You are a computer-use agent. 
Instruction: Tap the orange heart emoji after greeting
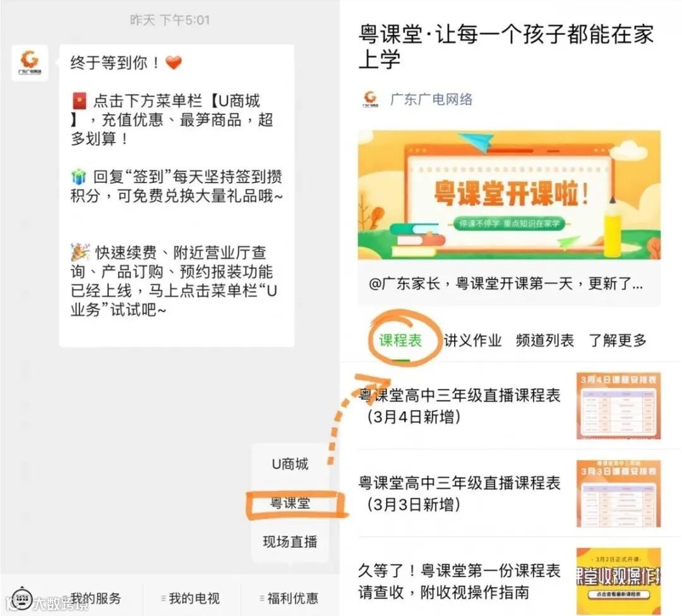tap(174, 63)
